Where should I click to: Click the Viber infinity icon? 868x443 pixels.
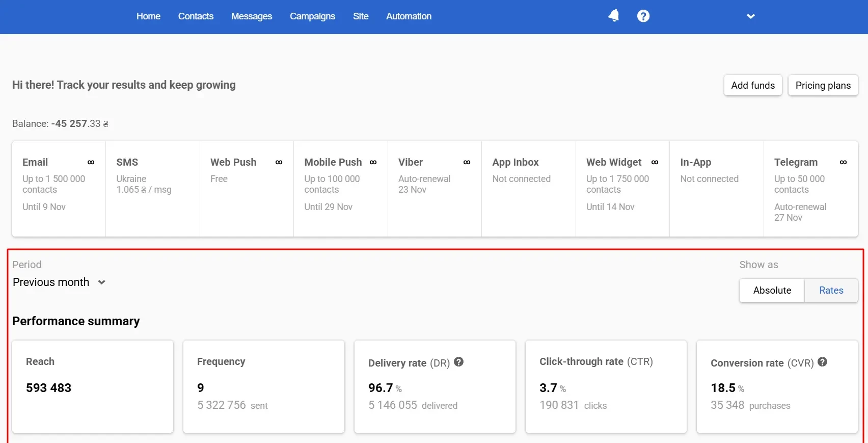pos(467,162)
